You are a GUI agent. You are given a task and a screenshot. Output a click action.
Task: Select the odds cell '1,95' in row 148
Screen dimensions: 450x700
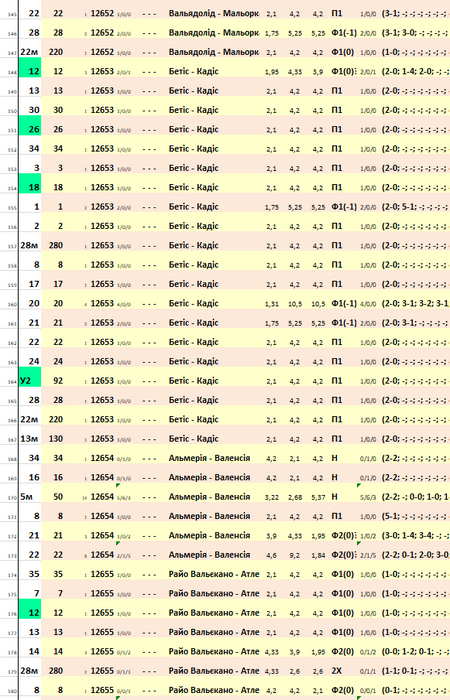271,72
